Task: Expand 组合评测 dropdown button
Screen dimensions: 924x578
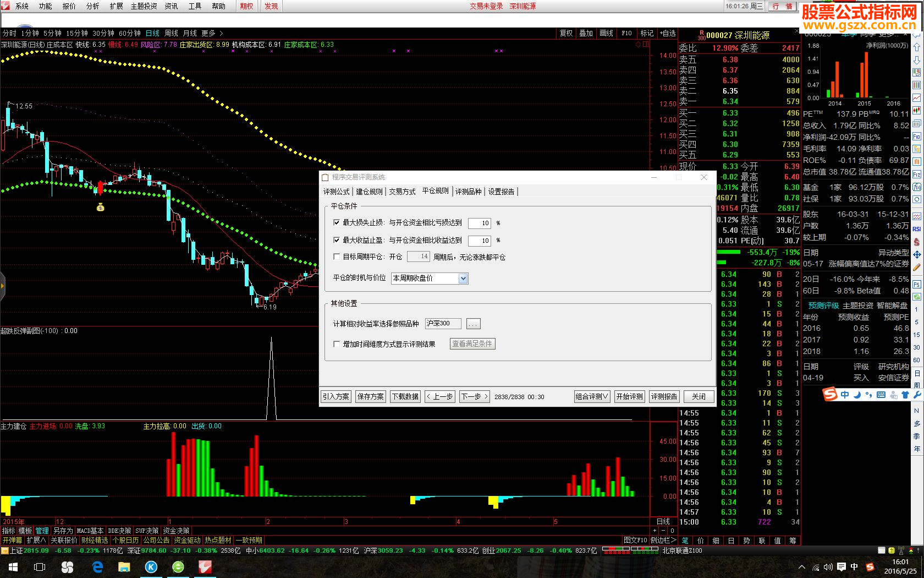Action: click(x=592, y=396)
